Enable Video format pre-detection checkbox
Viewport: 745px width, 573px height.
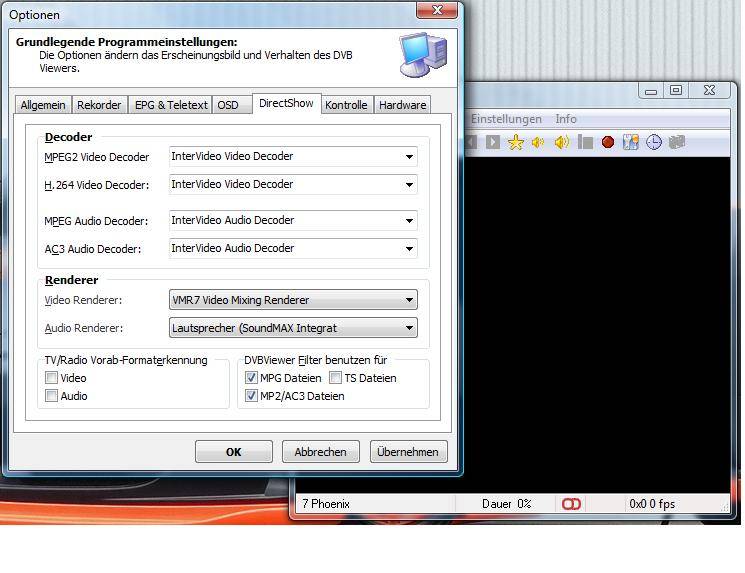pos(51,378)
